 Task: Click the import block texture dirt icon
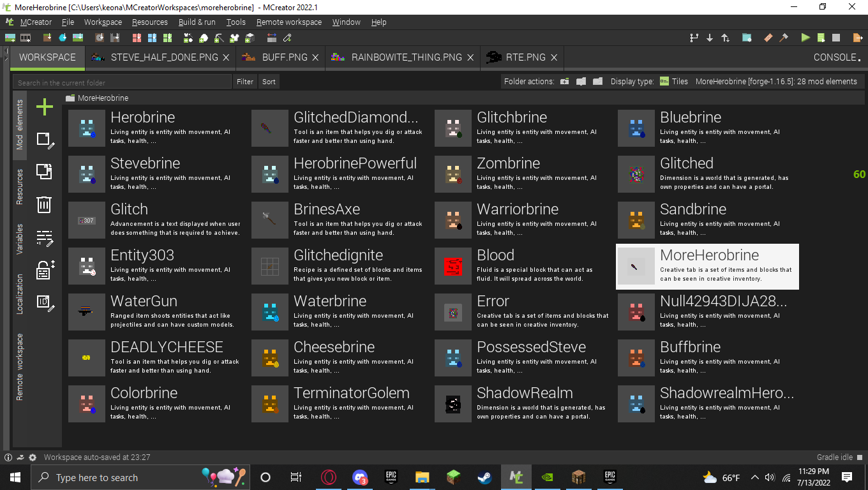[47, 38]
